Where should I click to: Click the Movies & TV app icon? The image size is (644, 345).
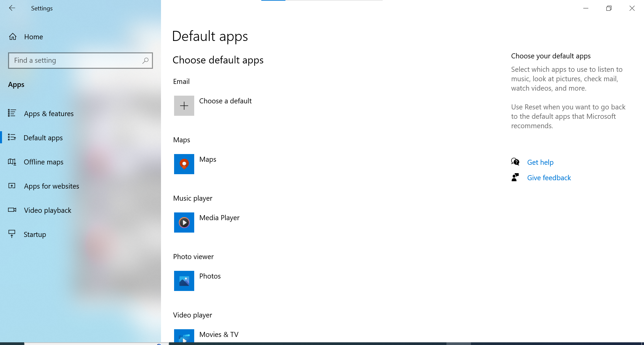(184, 337)
